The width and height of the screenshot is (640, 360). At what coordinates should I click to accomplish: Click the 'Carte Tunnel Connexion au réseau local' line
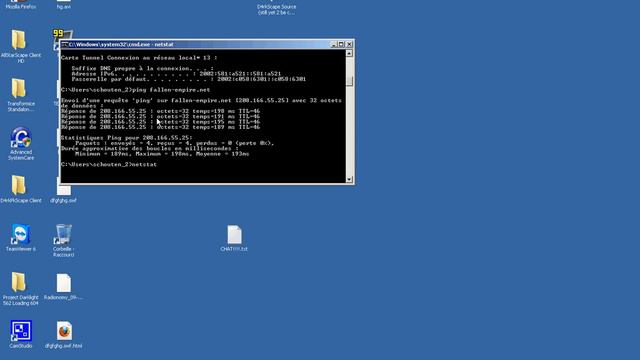point(139,58)
